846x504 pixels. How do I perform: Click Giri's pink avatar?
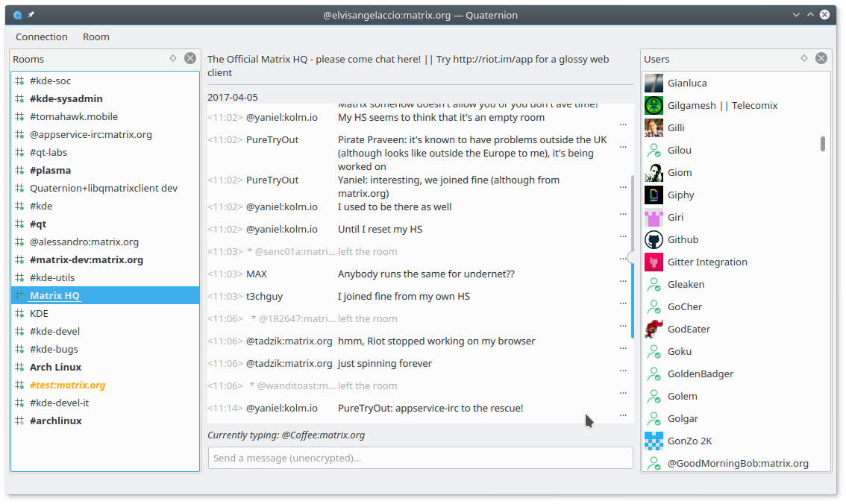click(x=654, y=217)
